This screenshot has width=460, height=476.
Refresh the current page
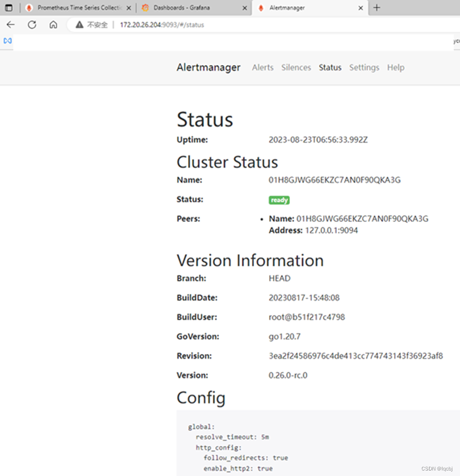[x=31, y=24]
